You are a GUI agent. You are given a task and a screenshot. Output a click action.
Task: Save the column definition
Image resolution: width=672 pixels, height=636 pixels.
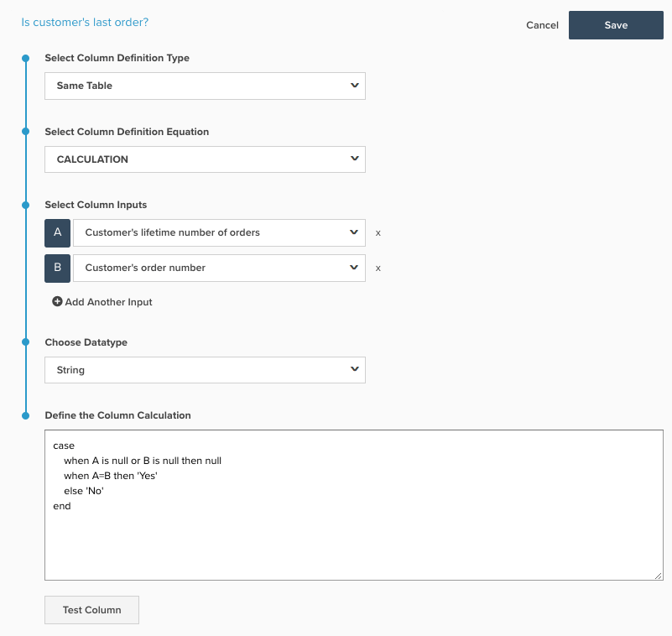[x=616, y=25]
